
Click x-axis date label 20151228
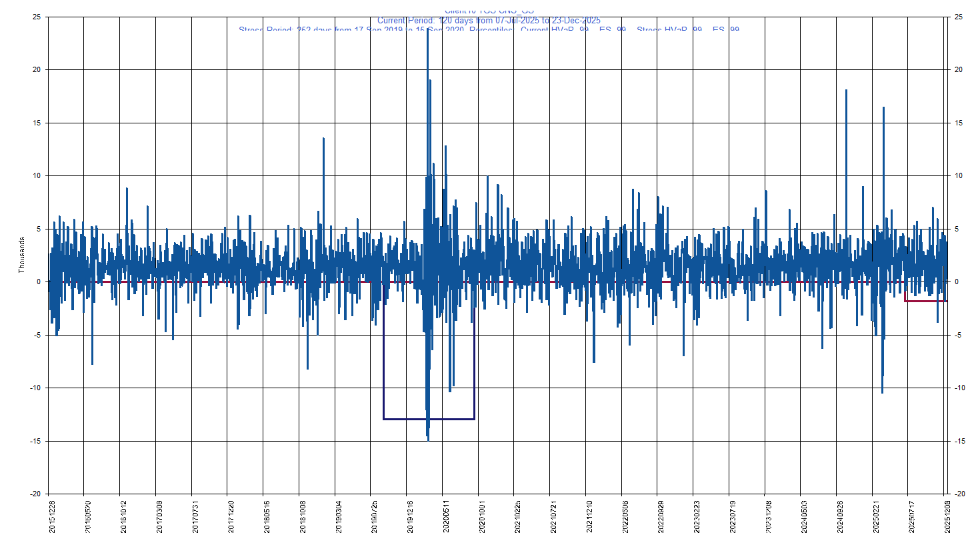coord(53,517)
